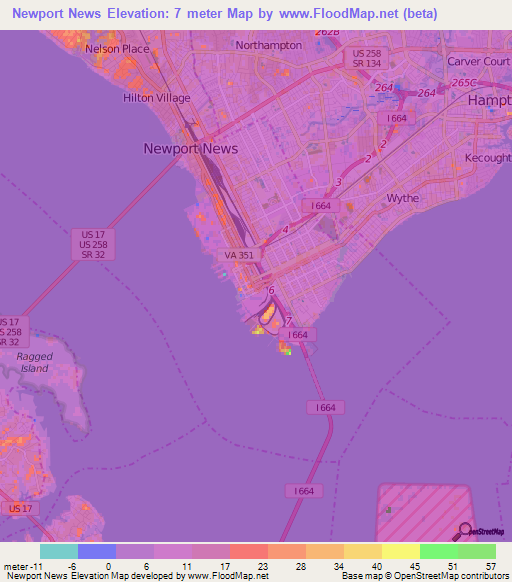Click the VA 351 road shield

point(239,255)
